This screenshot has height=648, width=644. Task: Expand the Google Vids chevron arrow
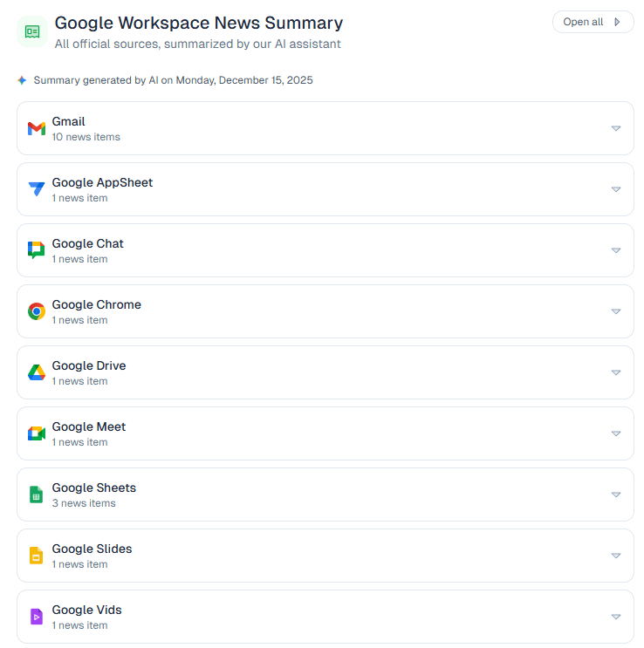[x=615, y=617]
